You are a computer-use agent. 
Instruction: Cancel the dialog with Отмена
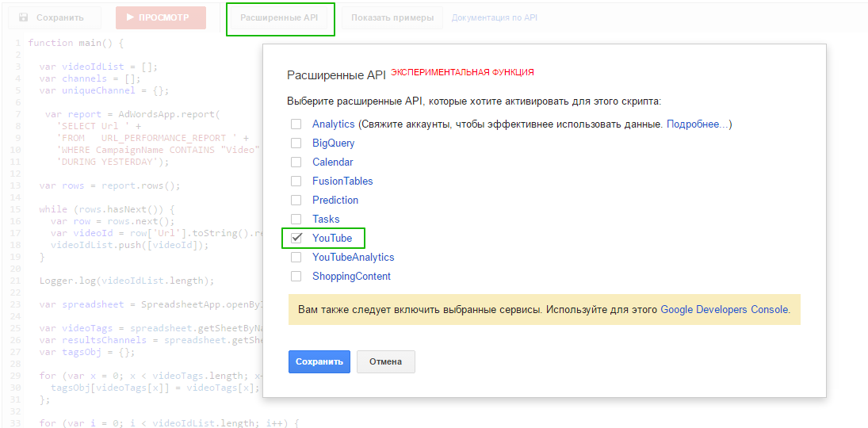pos(386,361)
